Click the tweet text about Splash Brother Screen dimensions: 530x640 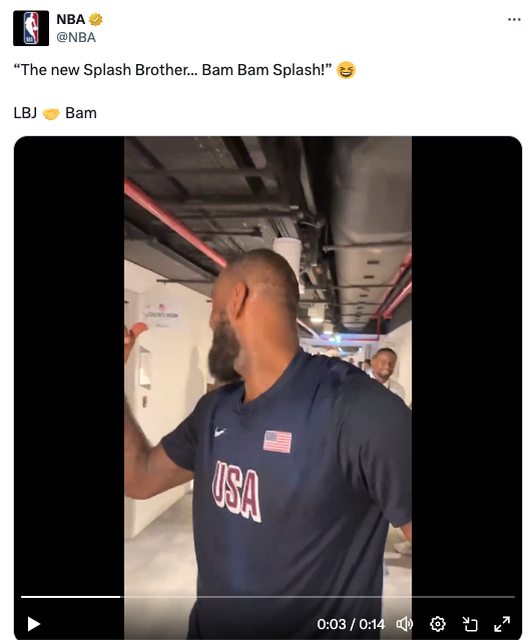(173, 70)
